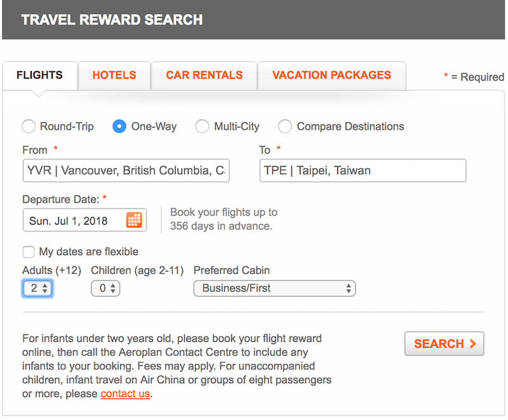Screen dimensions: 508x420
Task: Select the Round-Trip radio button
Action: coord(29,126)
